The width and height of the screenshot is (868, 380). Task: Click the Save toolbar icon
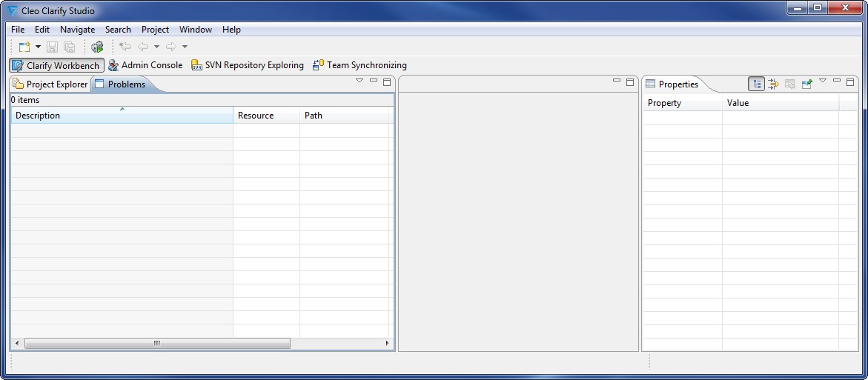click(52, 47)
